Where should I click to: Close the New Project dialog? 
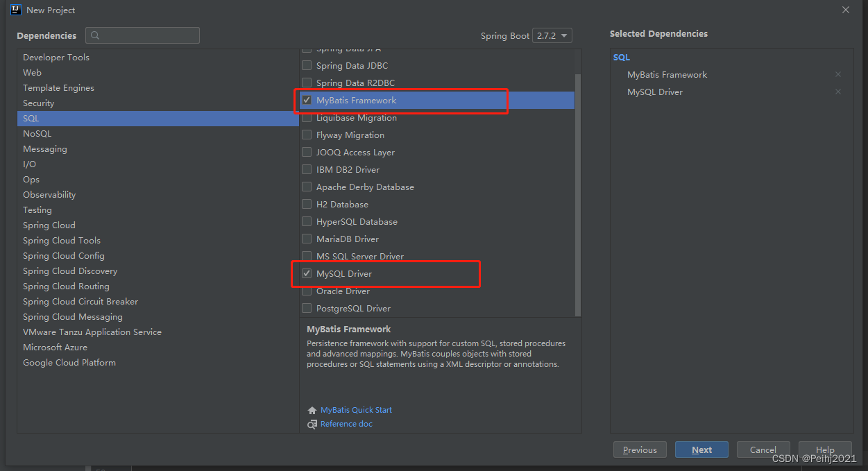tap(845, 10)
